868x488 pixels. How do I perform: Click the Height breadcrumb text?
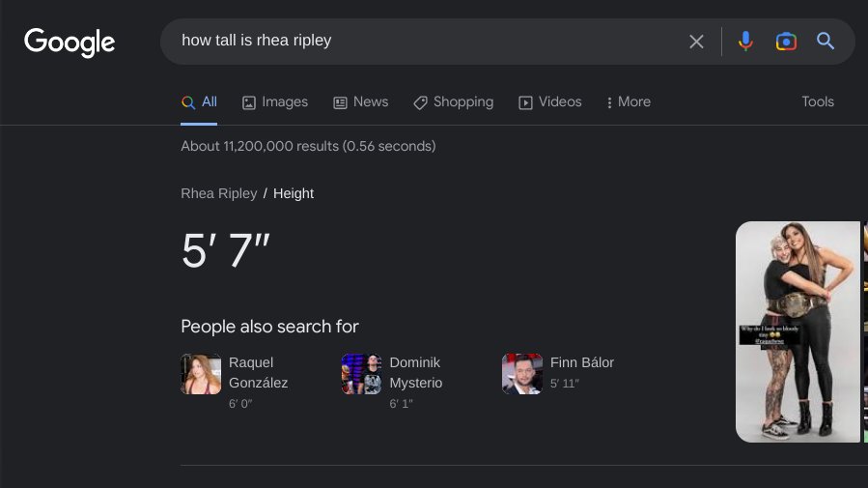click(294, 193)
